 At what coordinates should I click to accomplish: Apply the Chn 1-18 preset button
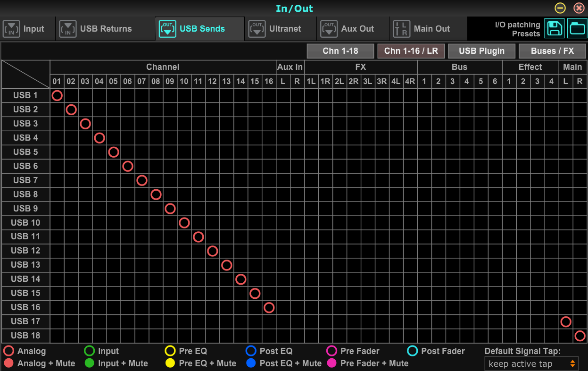tap(340, 51)
